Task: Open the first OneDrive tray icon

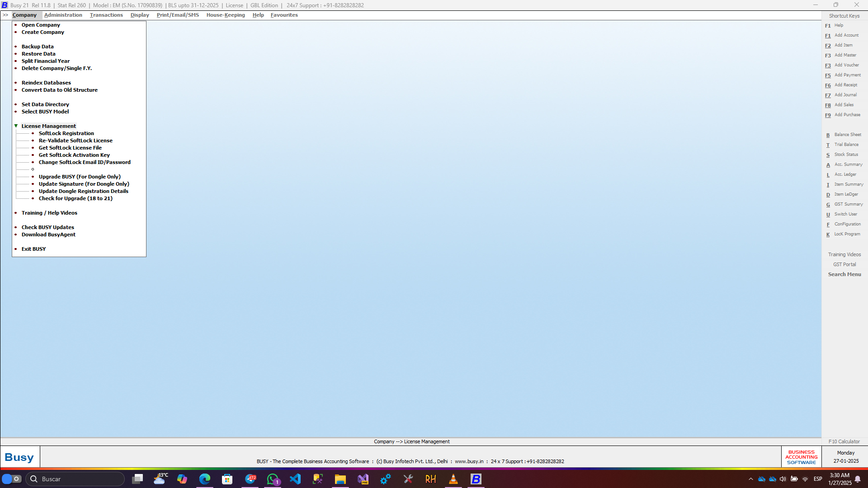Action: pos(762,479)
